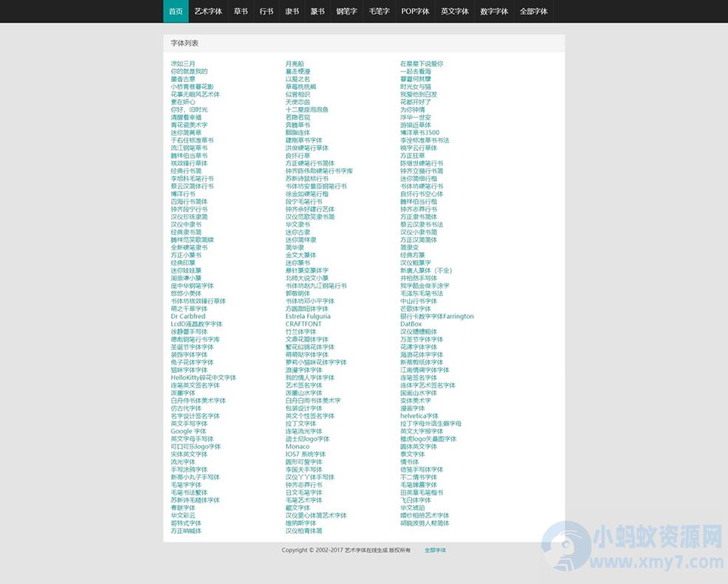Open the 维纳斯字体 link
The width and height of the screenshot is (728, 584).
[x=301, y=523]
